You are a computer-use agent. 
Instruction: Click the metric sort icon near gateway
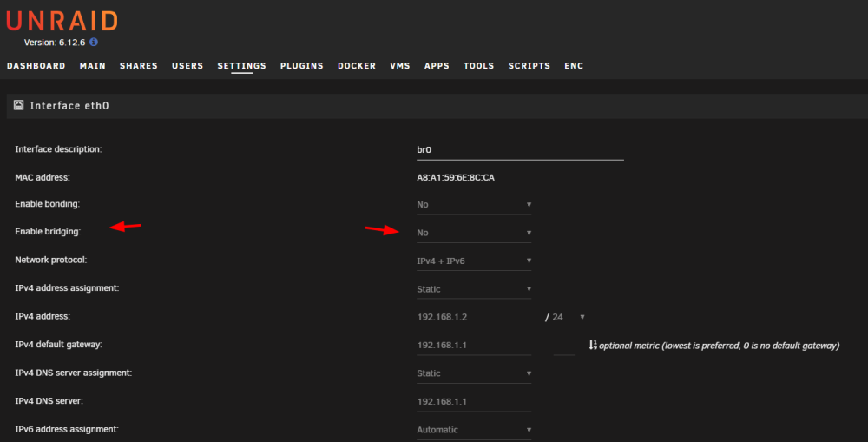(x=593, y=345)
